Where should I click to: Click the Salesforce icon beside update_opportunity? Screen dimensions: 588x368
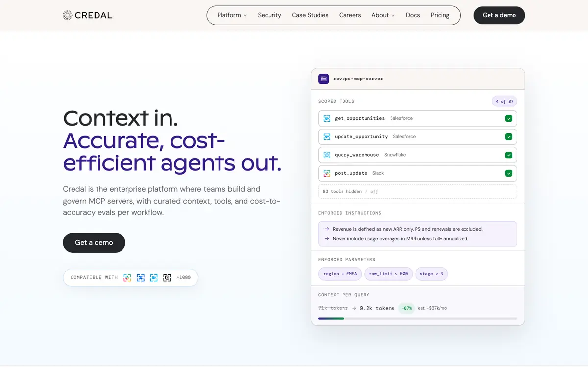(327, 137)
